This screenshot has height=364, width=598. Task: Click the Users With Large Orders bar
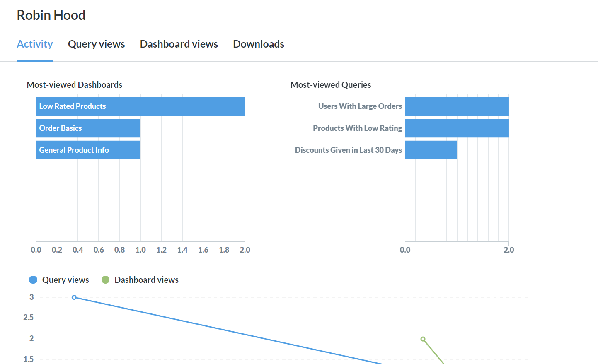pos(457,106)
